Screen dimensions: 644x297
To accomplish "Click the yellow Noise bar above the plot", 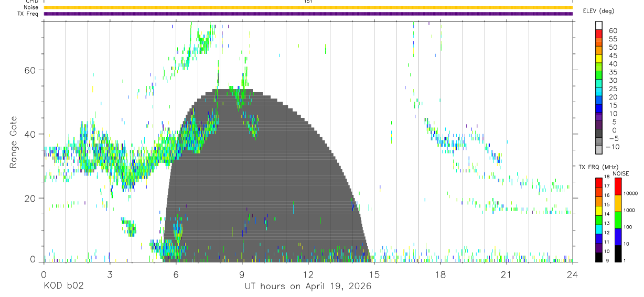I will coord(308,7).
